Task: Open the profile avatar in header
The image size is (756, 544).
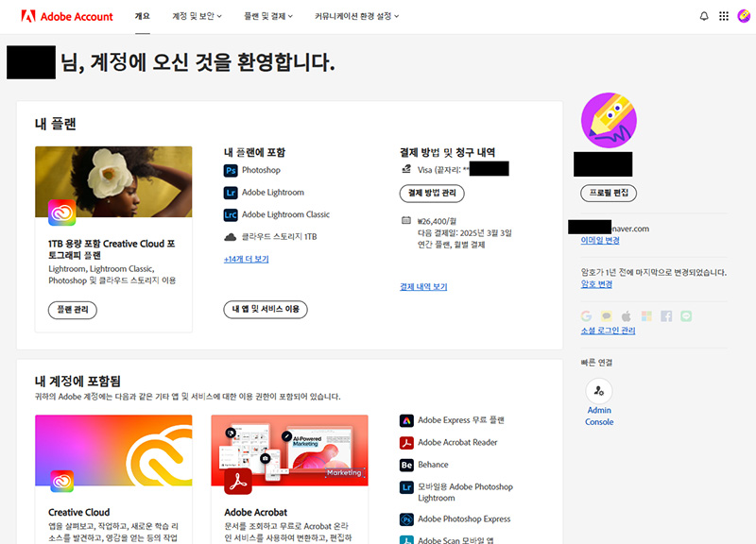Action: tap(744, 16)
